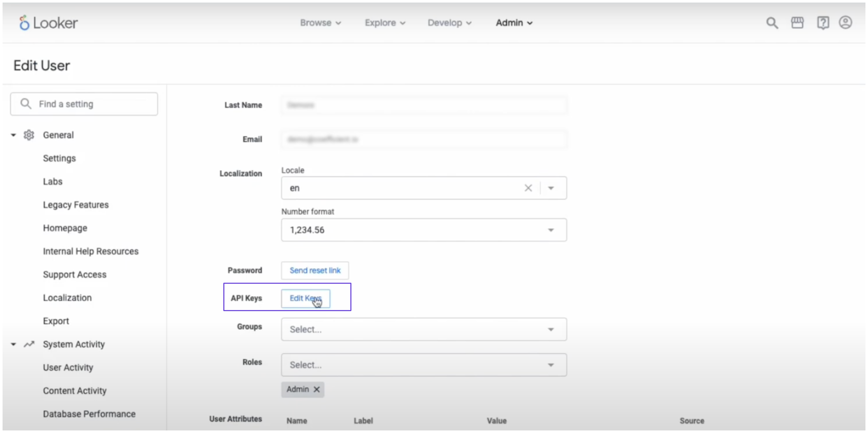
Task: Collapse the System Activity section arrow
Action: (x=14, y=344)
